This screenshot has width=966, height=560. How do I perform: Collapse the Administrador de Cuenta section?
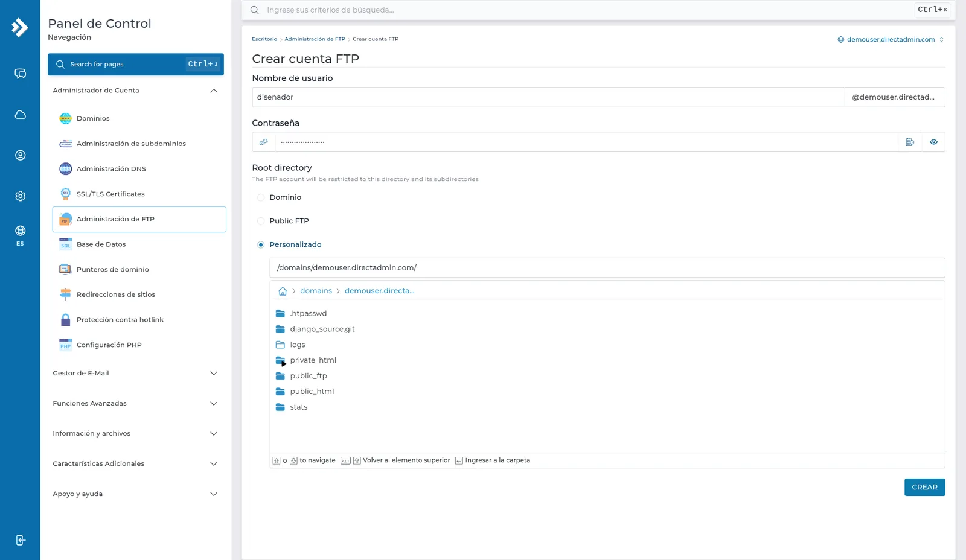136,91
